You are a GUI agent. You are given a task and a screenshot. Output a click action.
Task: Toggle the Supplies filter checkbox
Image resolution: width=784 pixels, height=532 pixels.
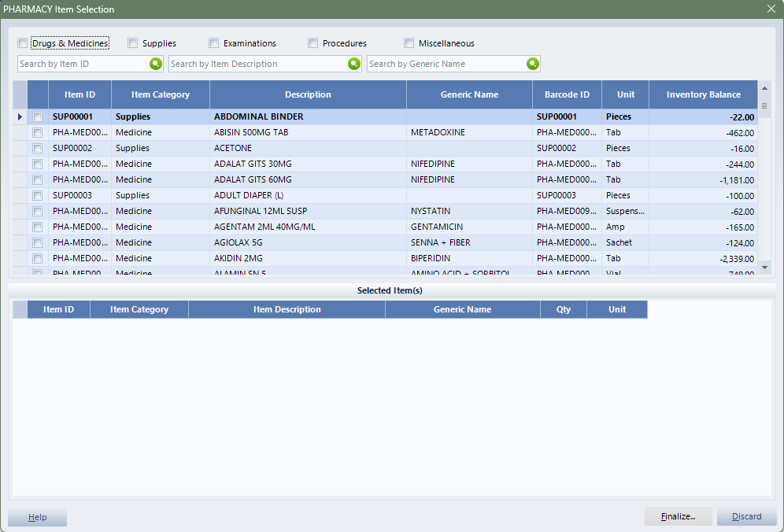pos(133,43)
